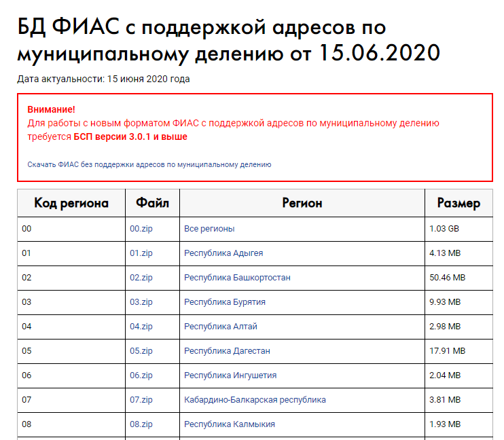Screen dimensions: 504x440
Task: Click the size value '1.03 GB'
Action: (444, 229)
